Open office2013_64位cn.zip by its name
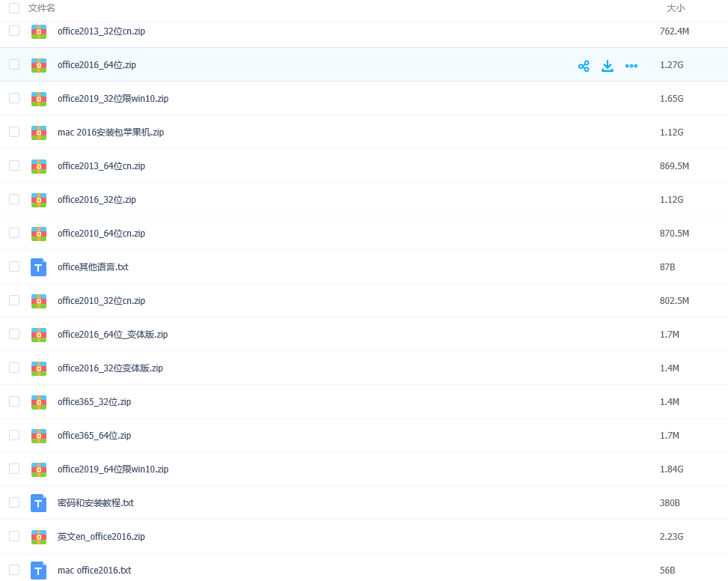 101,166
